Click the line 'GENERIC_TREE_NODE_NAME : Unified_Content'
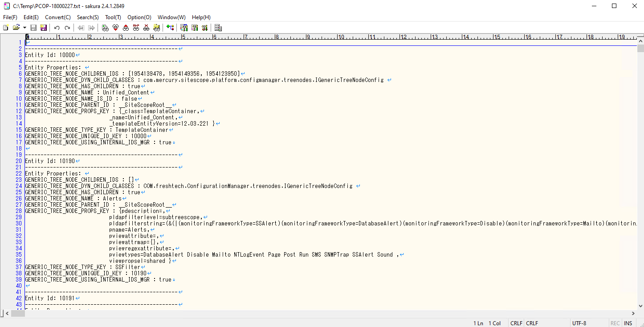The height and width of the screenshot is (327, 644). [x=87, y=92]
